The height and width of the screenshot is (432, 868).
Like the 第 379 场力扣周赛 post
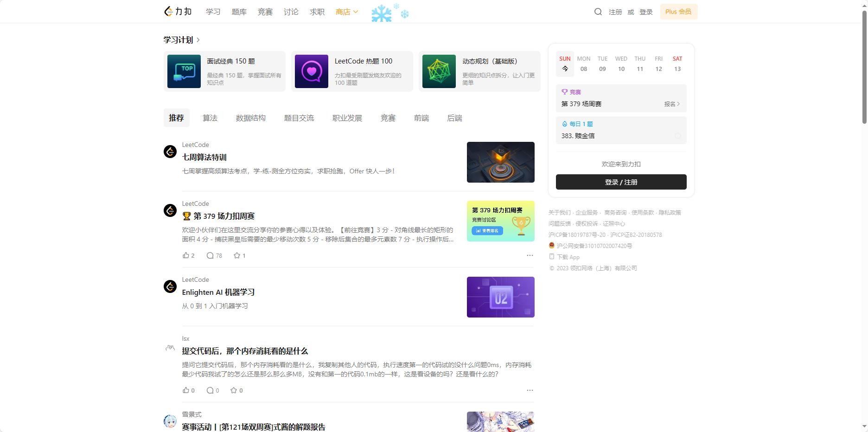[186, 255]
